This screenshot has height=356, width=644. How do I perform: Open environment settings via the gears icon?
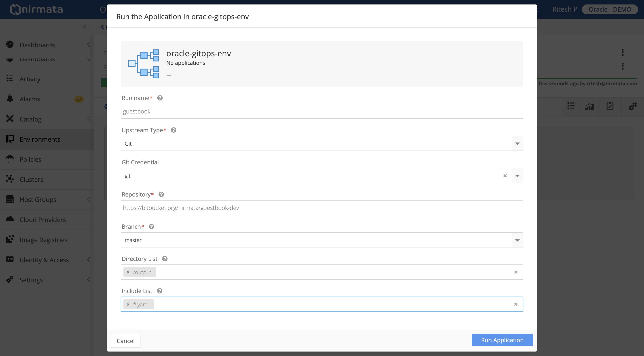click(633, 107)
